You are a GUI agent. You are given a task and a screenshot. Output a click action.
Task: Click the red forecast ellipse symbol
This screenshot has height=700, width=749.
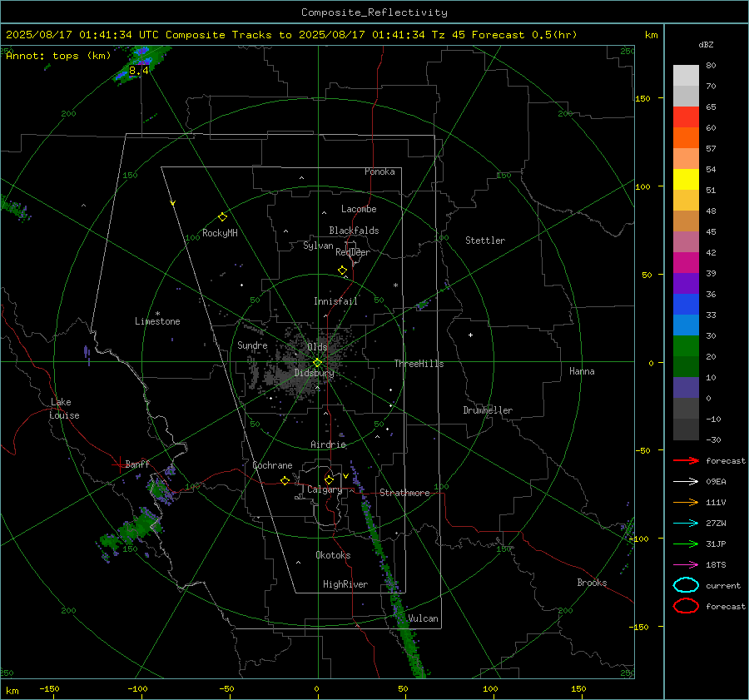pyautogui.click(x=686, y=606)
